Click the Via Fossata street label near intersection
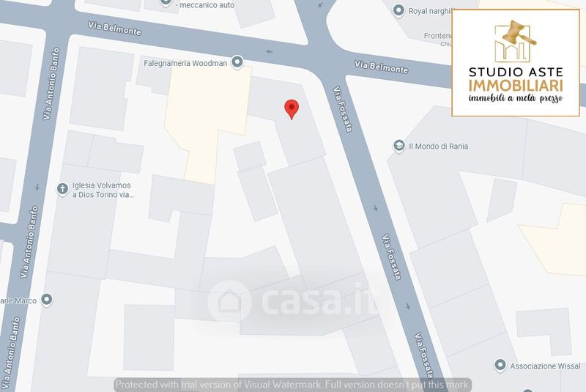The height and width of the screenshot is (392, 586). point(343,109)
